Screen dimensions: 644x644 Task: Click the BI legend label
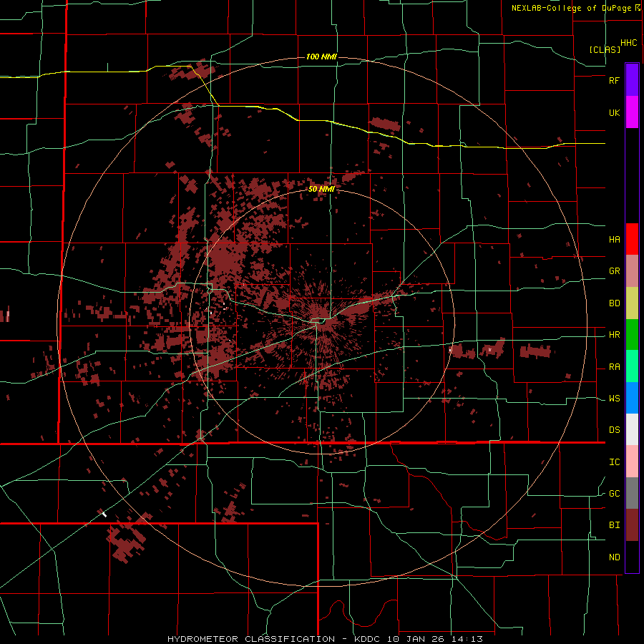coord(614,525)
